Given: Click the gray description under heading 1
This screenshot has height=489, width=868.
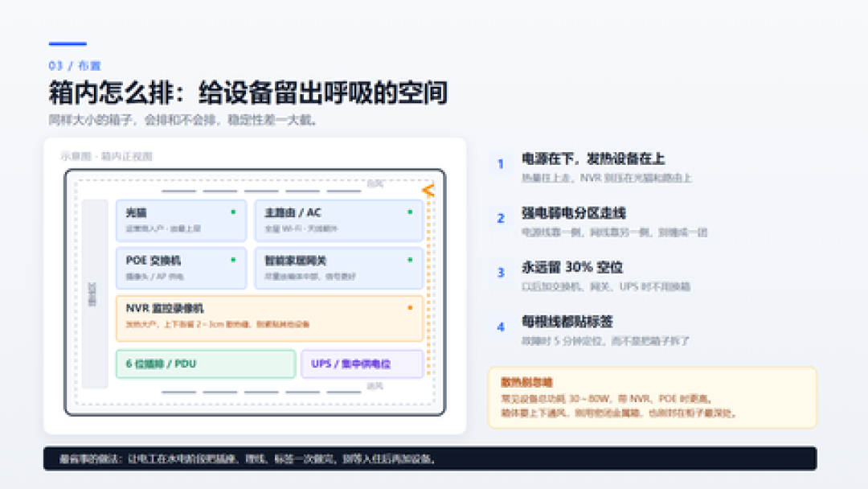Looking at the screenshot, I should tap(606, 178).
